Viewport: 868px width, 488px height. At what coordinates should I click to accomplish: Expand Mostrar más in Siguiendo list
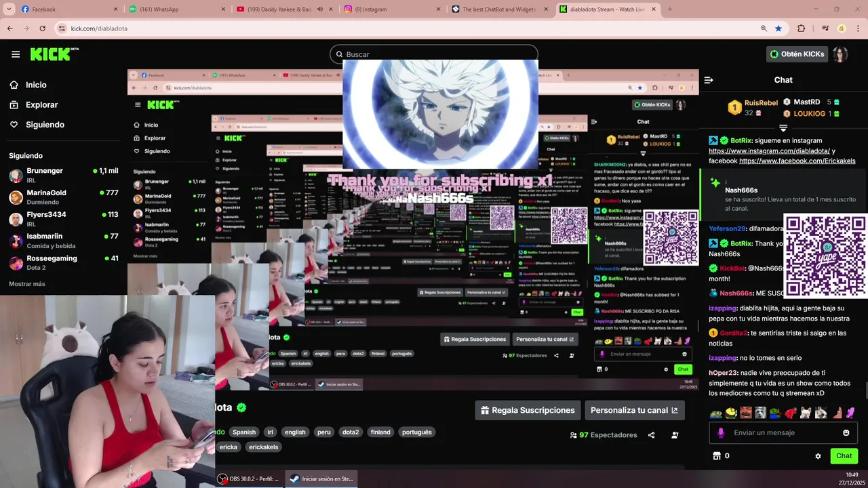point(27,284)
